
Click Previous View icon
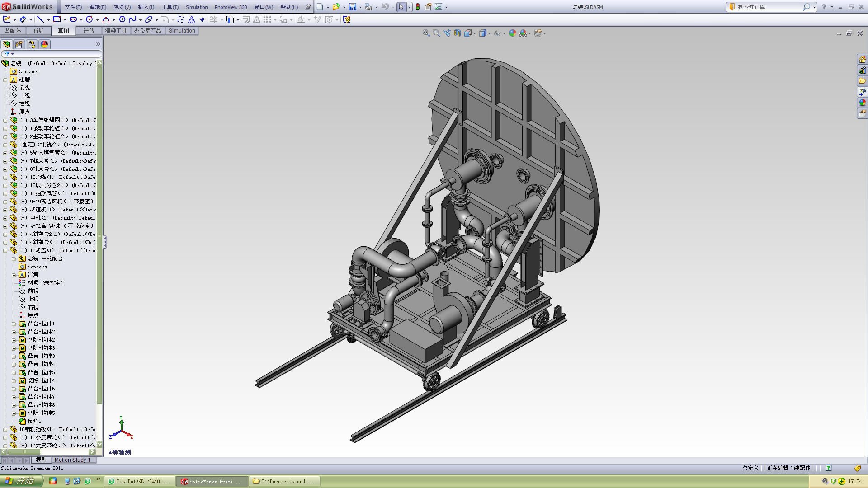pos(447,33)
